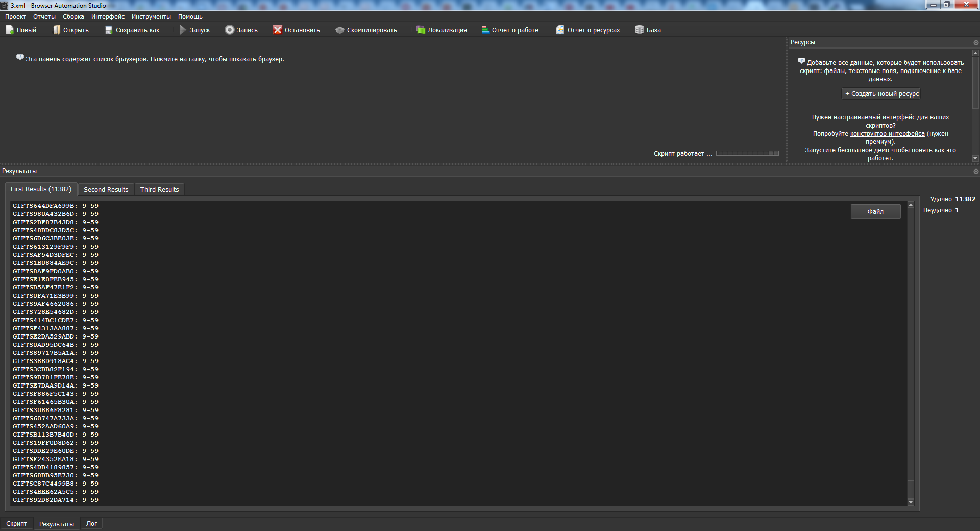
Task: Open the Сборка menu
Action: pyautogui.click(x=73, y=17)
